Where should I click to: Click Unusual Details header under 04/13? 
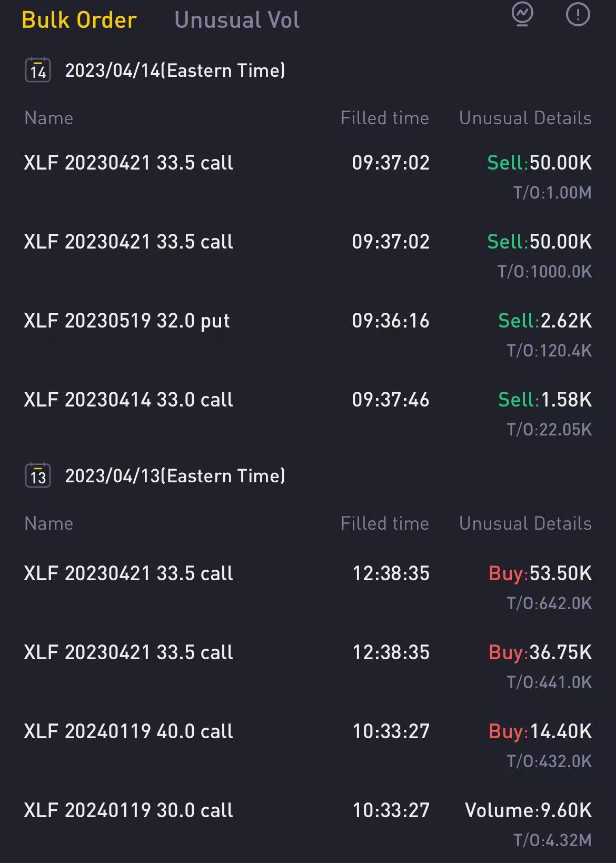coord(525,523)
